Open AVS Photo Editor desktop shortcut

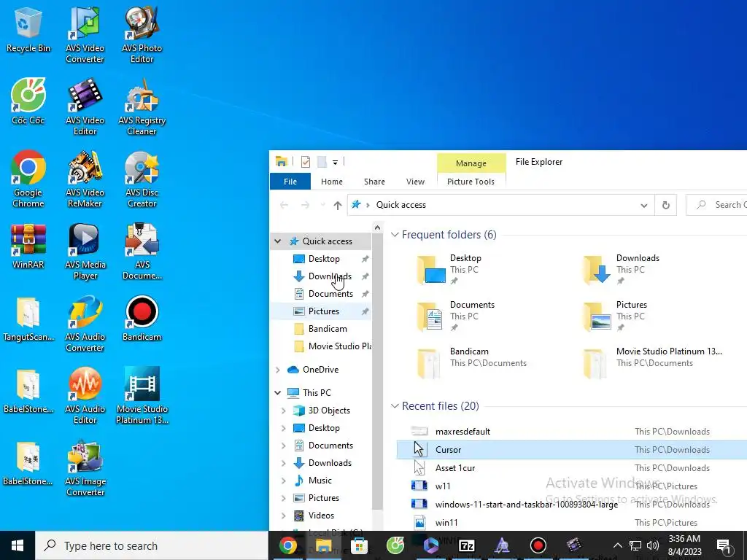coord(142,36)
